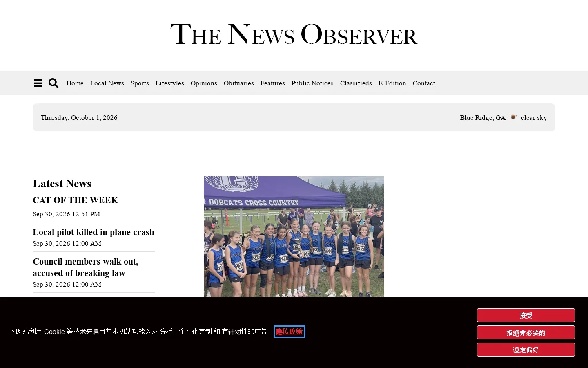Open cookie preferences (设定偏好)
The image size is (588, 368).
[526, 350]
